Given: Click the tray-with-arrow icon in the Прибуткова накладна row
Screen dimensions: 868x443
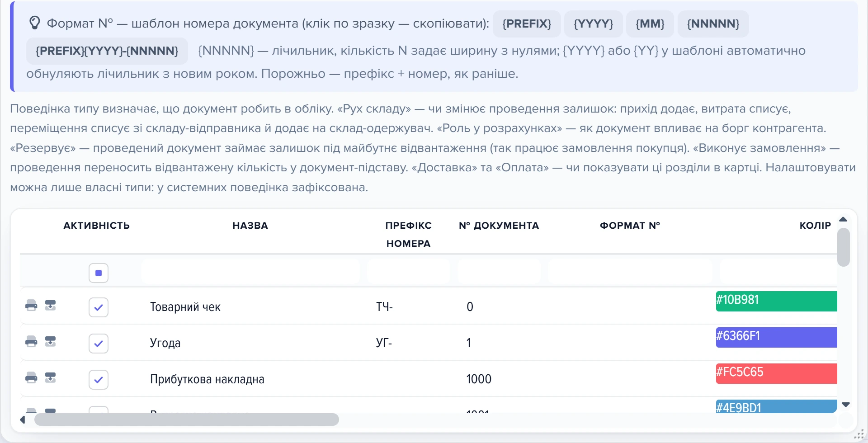Looking at the screenshot, I should 50,378.
